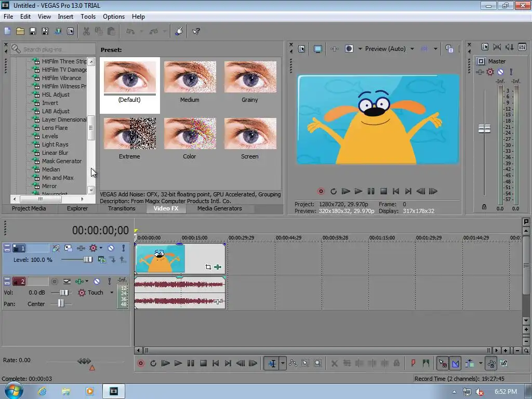Toggle Mute on audio track 2
The height and width of the screenshot is (399, 532).
97,281
